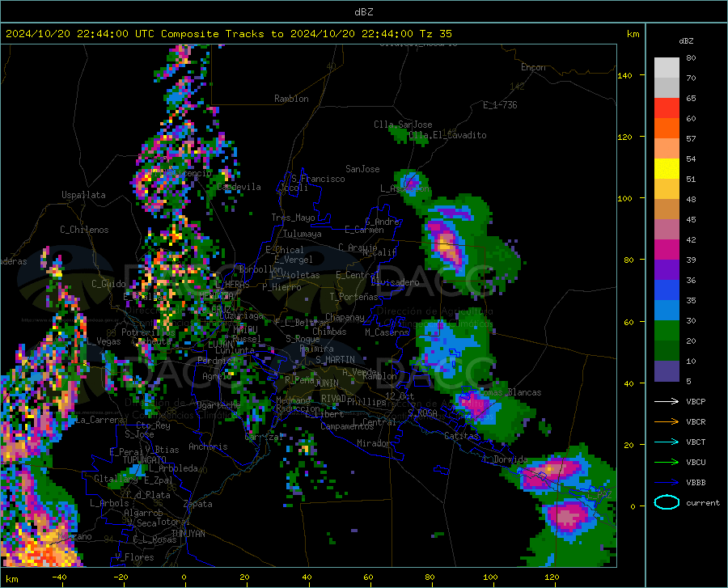
Task: Select the magenta swatch in dBZ scale
Action: click(667, 250)
